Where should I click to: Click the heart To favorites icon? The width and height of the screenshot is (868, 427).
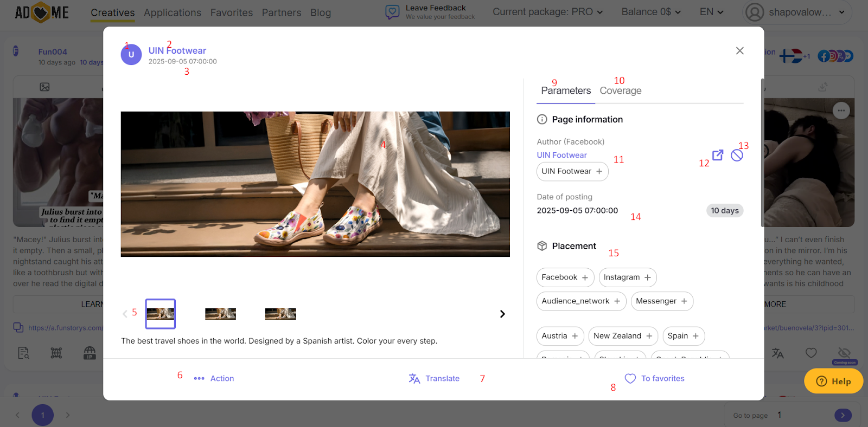coord(630,379)
